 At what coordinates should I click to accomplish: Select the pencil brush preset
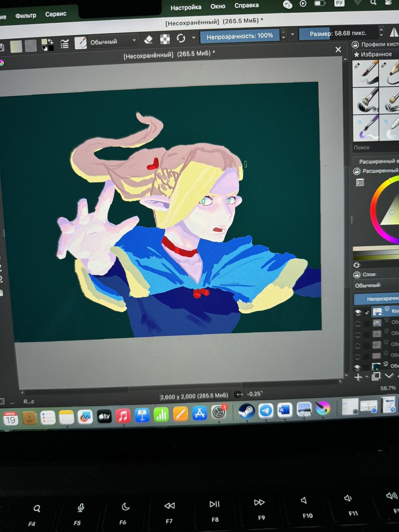[x=389, y=72]
